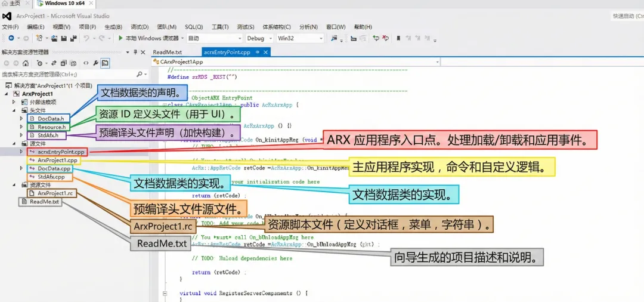
Task: Switch to the ReadMe.txt editor tab
Action: 167,52
